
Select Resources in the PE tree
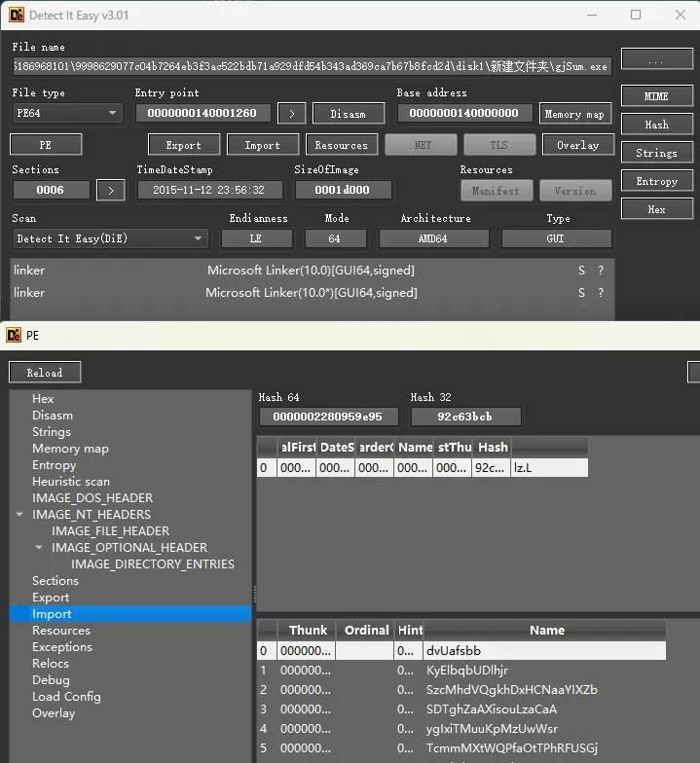point(61,631)
